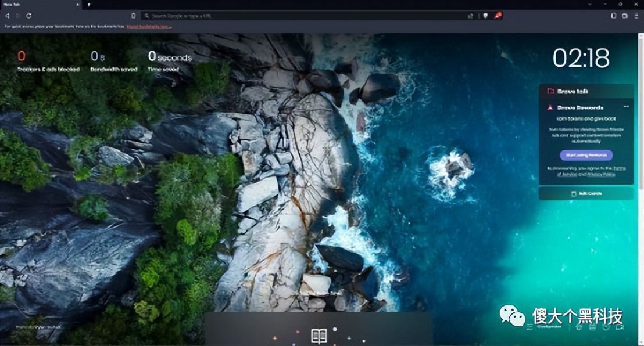This screenshot has width=644, height=346.
Task: Click the open book icon at bottom
Action: coord(319,335)
